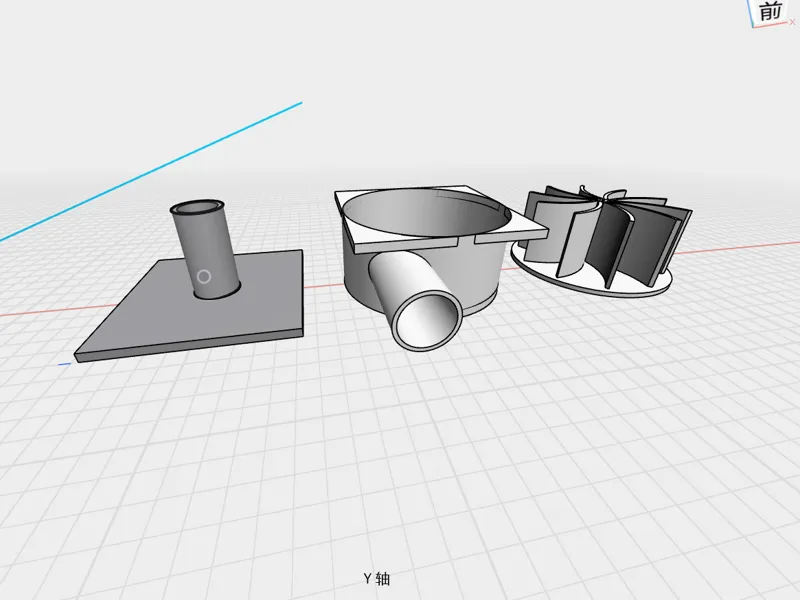
Task: Select the impeller with curved blades
Action: click(x=602, y=240)
